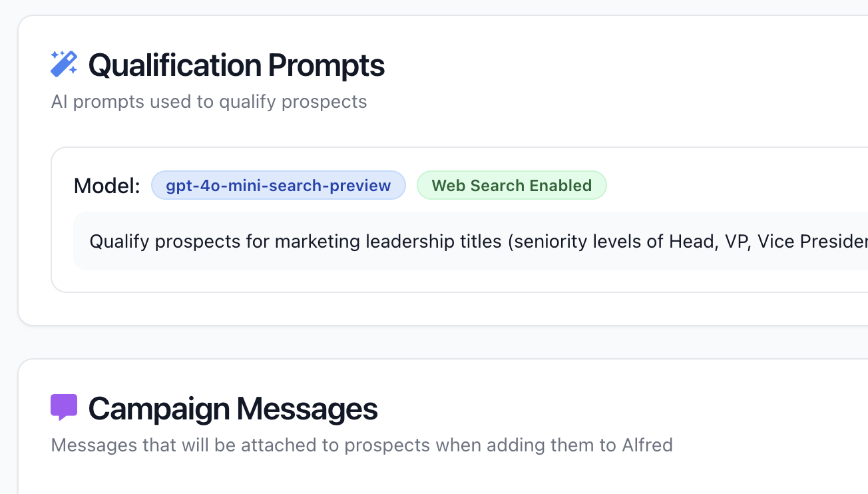Open the model selector showing gpt-4o-mini-search-preview

coord(278,185)
